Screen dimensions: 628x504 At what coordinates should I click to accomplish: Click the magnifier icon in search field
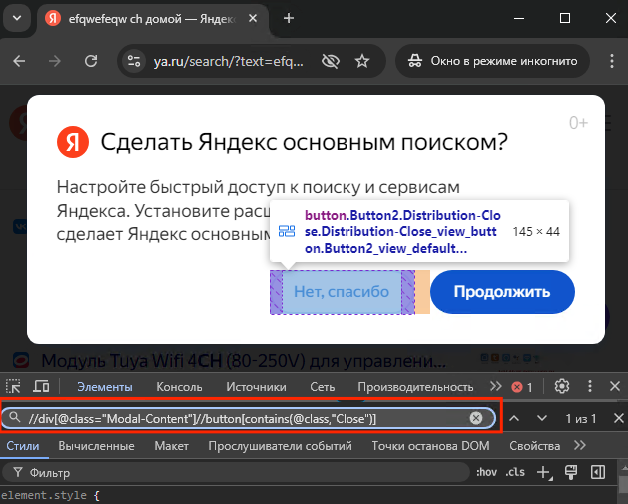pos(15,418)
